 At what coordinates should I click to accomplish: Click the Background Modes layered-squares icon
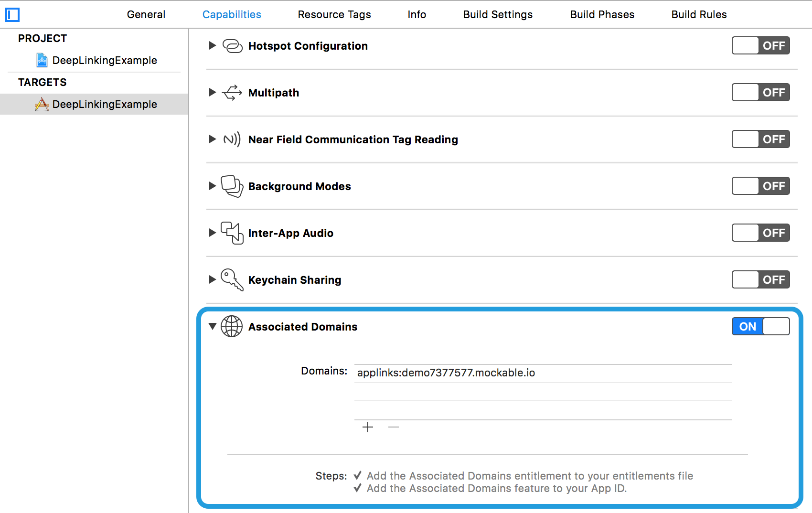coord(232,186)
